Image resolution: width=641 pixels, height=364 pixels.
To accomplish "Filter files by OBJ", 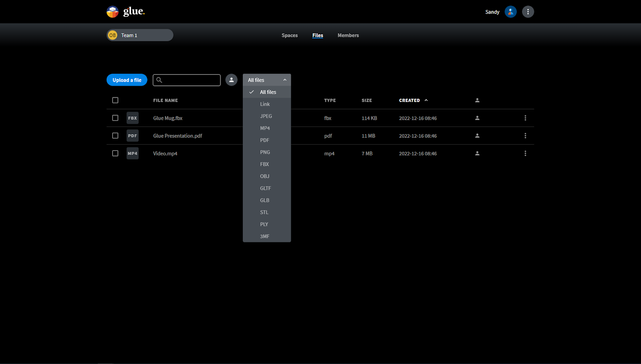I will click(267, 176).
